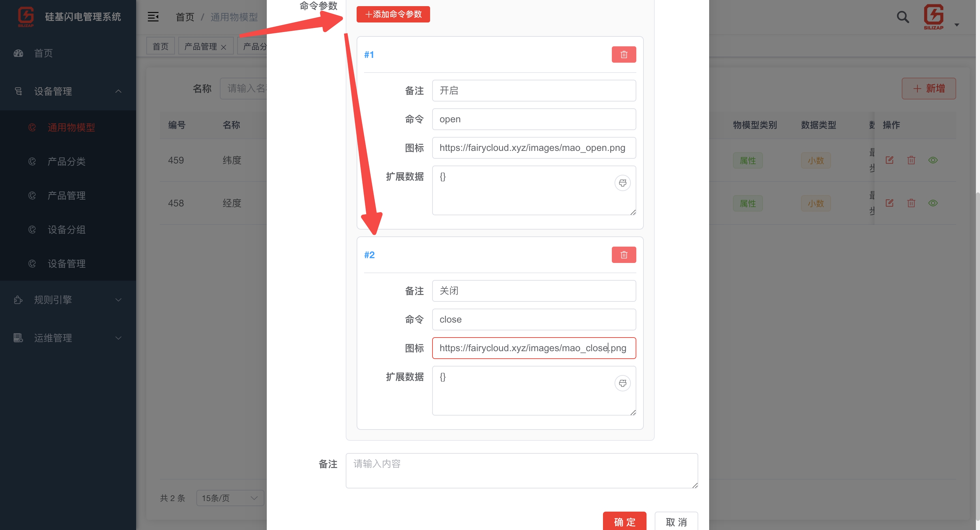Collapse sidebar with hamburger menu icon
980x530 pixels.
coord(153,17)
